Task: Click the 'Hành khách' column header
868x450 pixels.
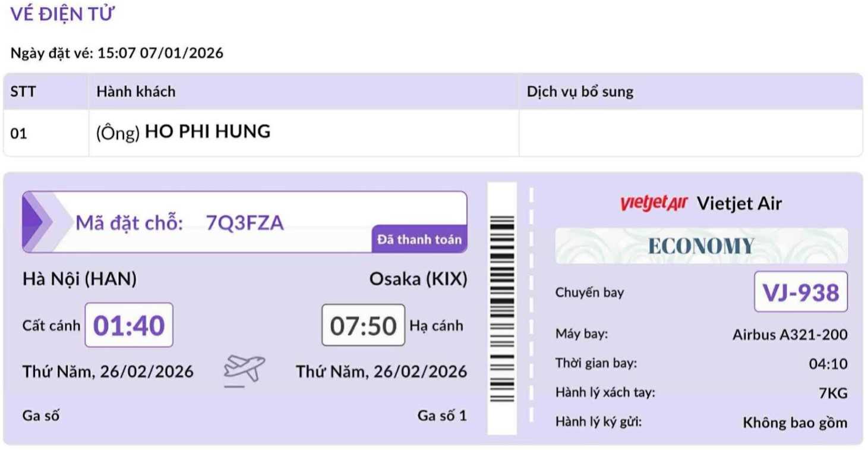Action: pyautogui.click(x=136, y=92)
